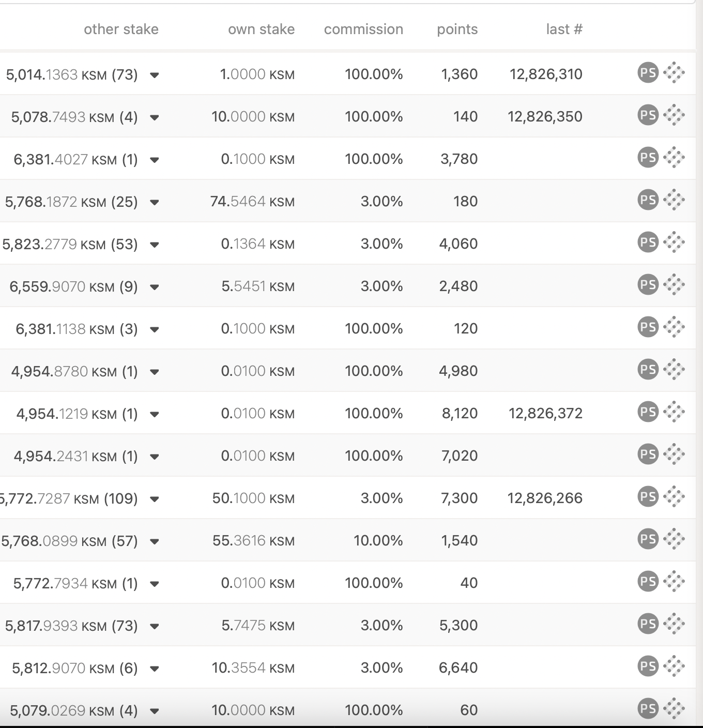The image size is (703, 728).
Task: Click the PS icon in the 4,954.8780 KSM row
Action: pyautogui.click(x=648, y=369)
